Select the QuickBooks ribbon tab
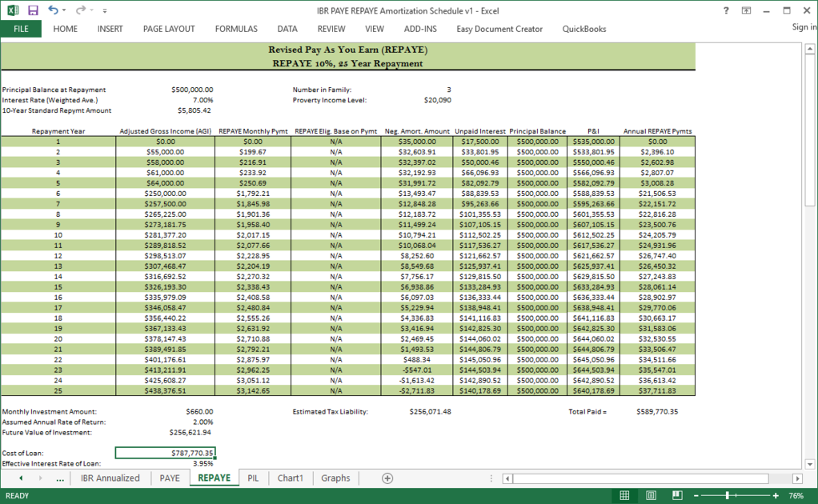818x504 pixels. click(x=584, y=29)
